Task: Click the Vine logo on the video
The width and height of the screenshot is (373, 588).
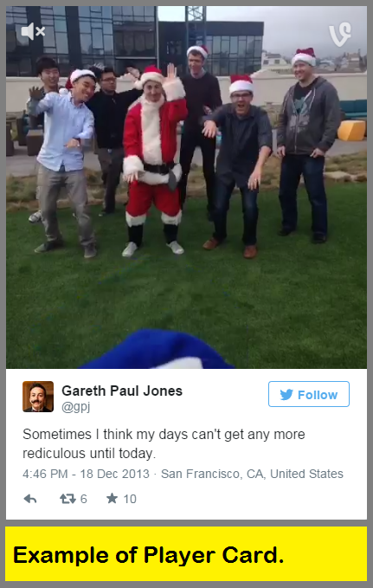Action: (340, 34)
